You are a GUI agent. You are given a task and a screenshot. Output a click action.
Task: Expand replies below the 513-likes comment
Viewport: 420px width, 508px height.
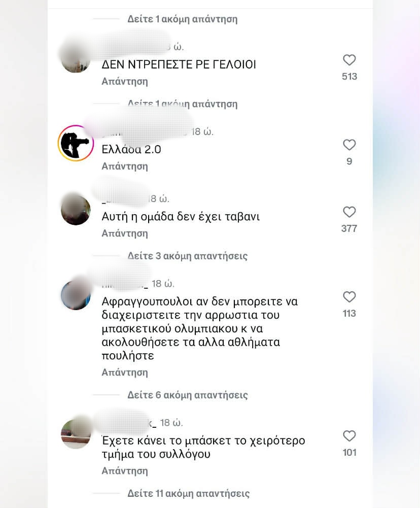(182, 104)
